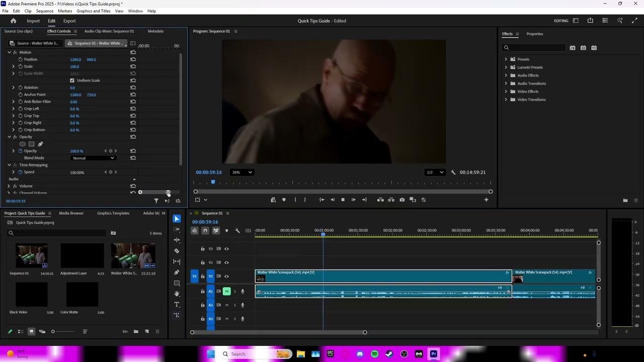
Task: Expand the Rotation property
Action: click(14, 87)
